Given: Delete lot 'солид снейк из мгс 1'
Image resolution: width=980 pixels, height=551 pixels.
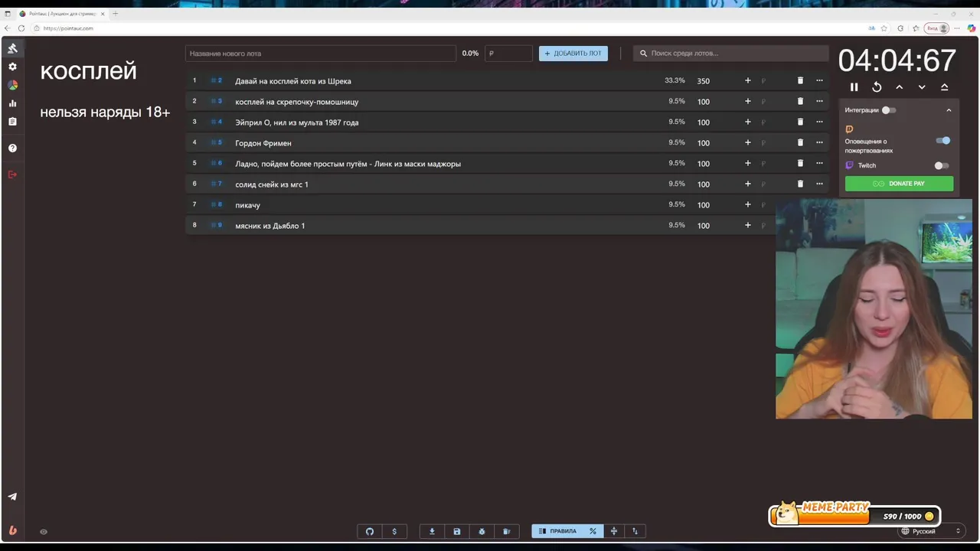Looking at the screenshot, I should 800,184.
